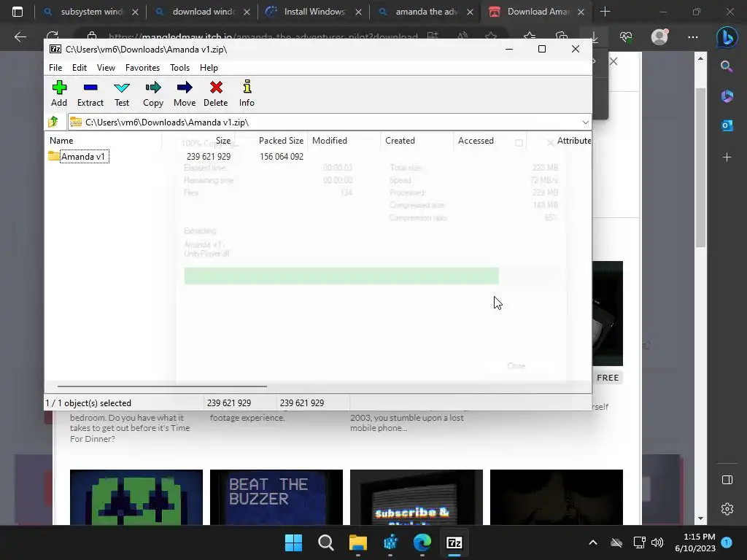Open the Subscribe game thumbnail
This screenshot has width=747, height=560.
pyautogui.click(x=417, y=497)
